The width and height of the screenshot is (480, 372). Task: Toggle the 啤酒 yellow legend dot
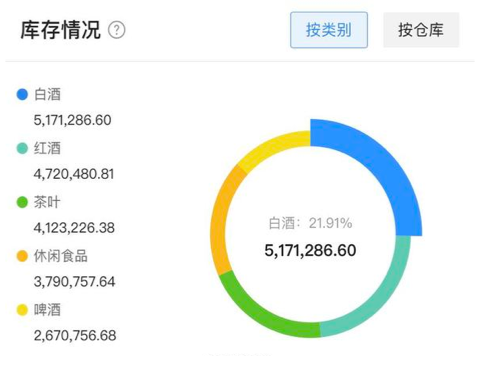pyautogui.click(x=22, y=310)
